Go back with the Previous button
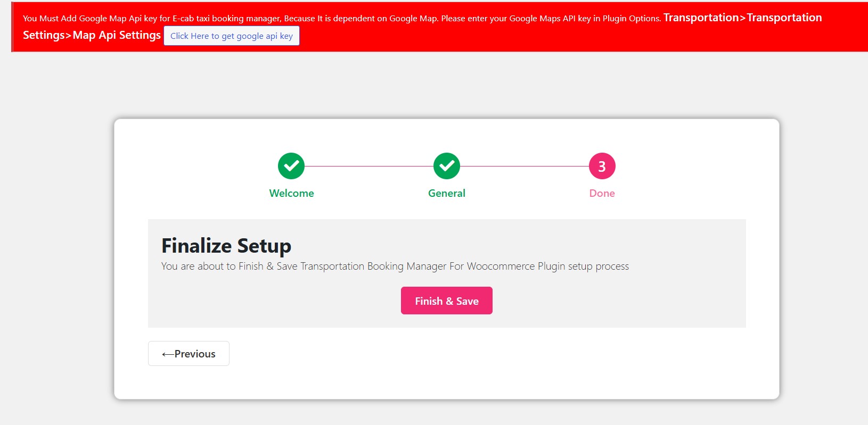This screenshot has height=425, width=868. (x=189, y=354)
